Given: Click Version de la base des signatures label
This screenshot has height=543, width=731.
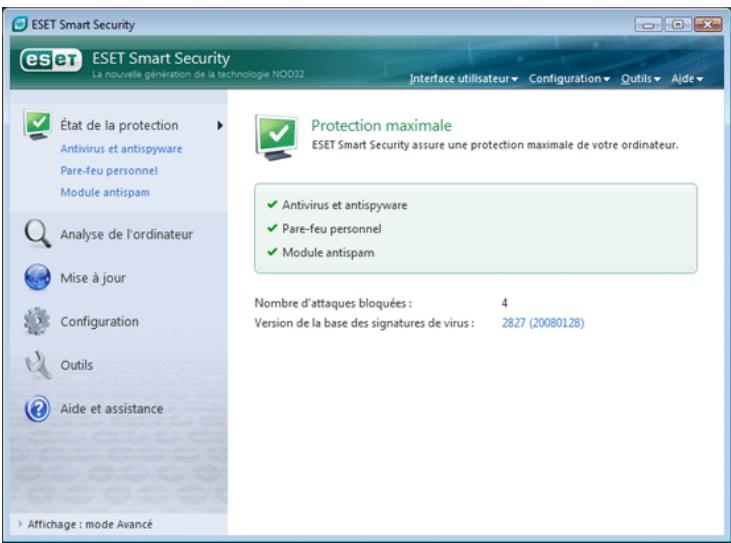Looking at the screenshot, I should (x=364, y=323).
